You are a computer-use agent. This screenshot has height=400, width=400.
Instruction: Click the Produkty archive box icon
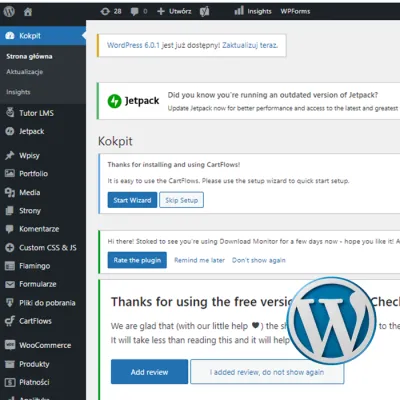pyautogui.click(x=10, y=364)
